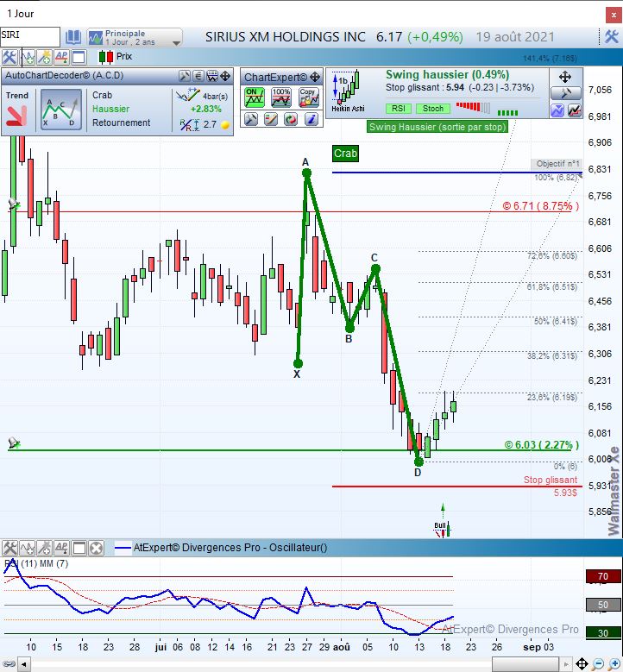Toggle ChartExpert ON button
This screenshot has height=672, width=623.
click(254, 97)
